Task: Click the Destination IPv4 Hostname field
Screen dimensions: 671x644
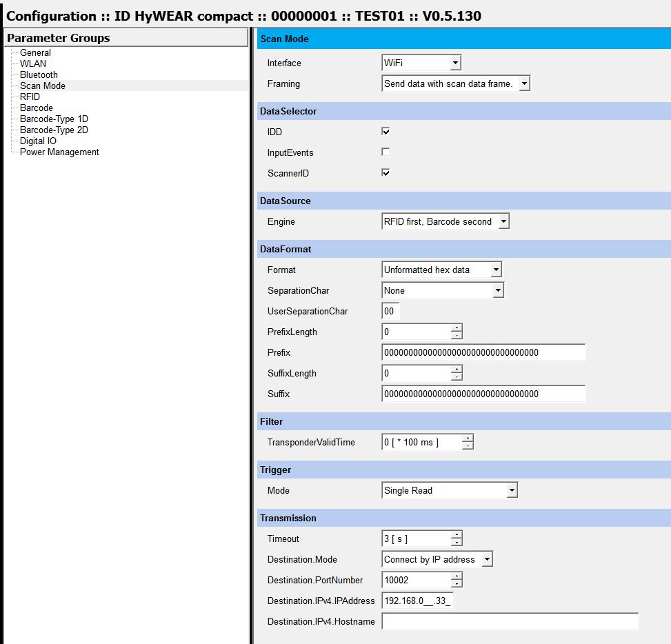Action: pyautogui.click(x=510, y=621)
